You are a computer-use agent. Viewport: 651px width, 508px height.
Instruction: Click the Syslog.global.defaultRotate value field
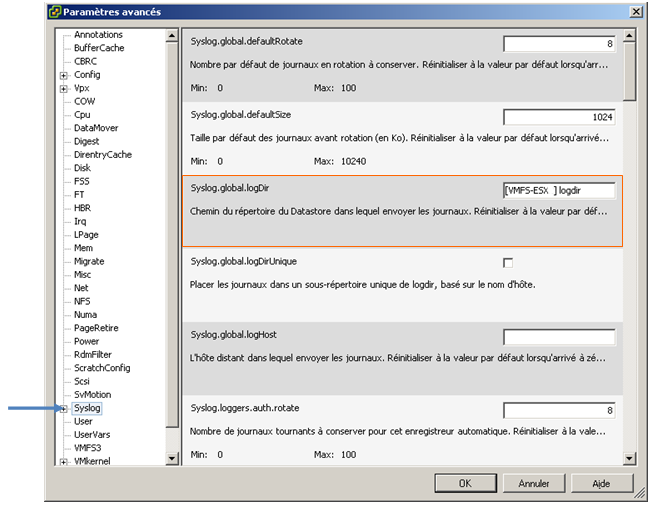coord(559,44)
